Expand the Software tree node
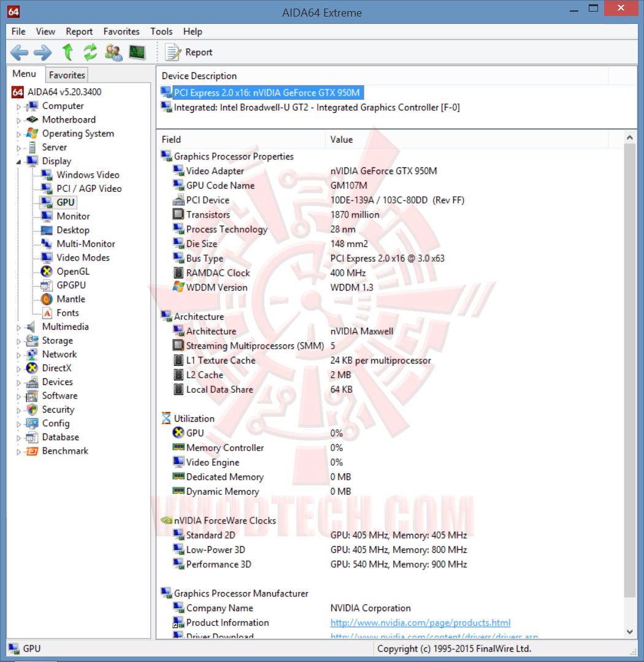The height and width of the screenshot is (662, 644). click(18, 397)
